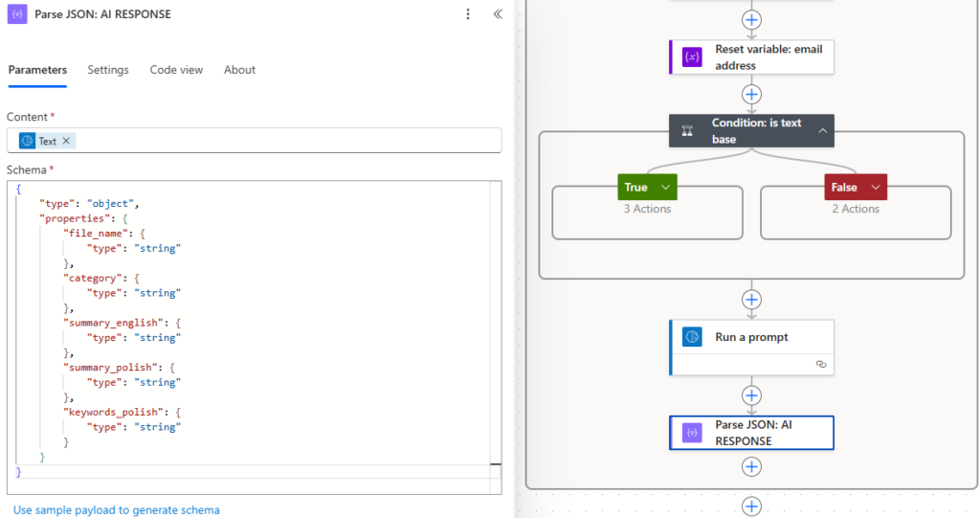
Task: Expand the False branch dropdown
Action: pos(876,187)
